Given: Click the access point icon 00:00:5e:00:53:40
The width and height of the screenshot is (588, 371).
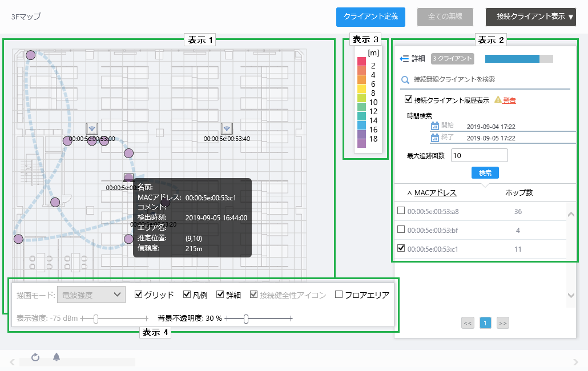Looking at the screenshot, I should [x=227, y=128].
